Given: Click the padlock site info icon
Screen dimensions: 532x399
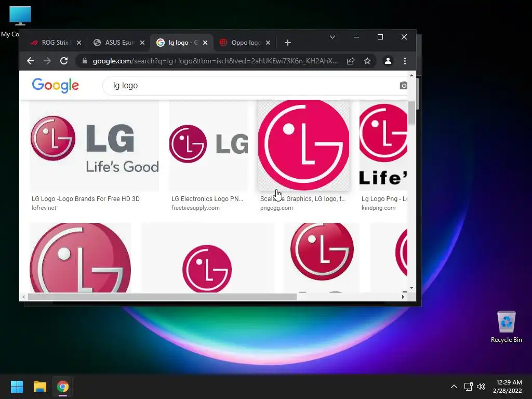Looking at the screenshot, I should coord(85,61).
